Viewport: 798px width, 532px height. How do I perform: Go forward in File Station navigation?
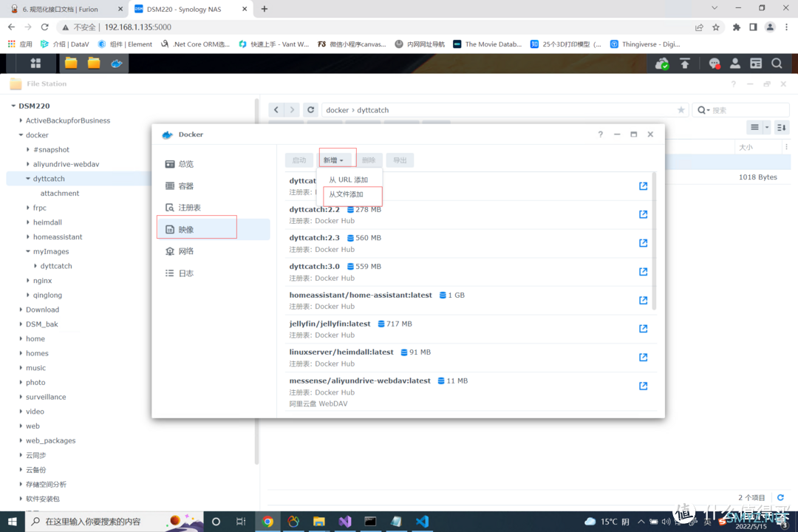292,110
